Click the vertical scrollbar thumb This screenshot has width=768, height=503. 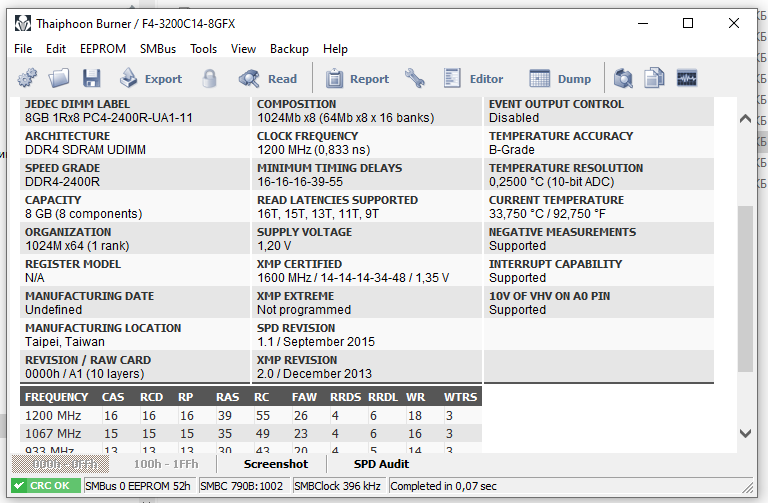[x=745, y=288]
